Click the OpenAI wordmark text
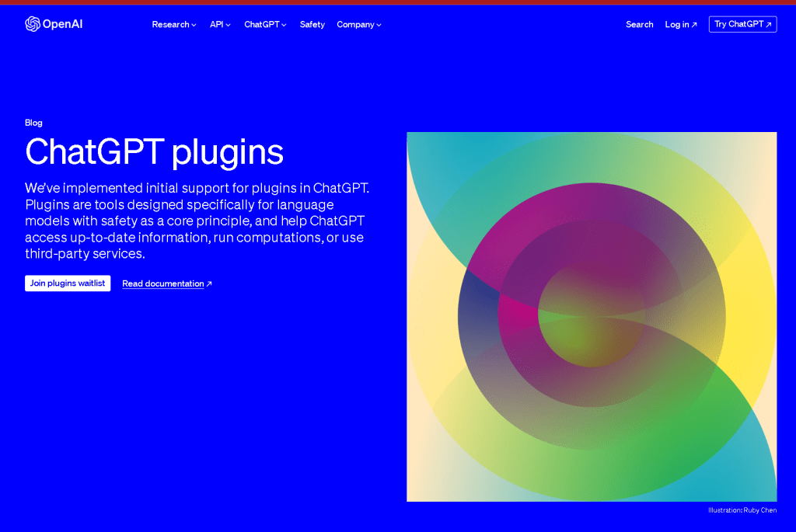Viewport: 796px width, 532px height. [x=62, y=24]
